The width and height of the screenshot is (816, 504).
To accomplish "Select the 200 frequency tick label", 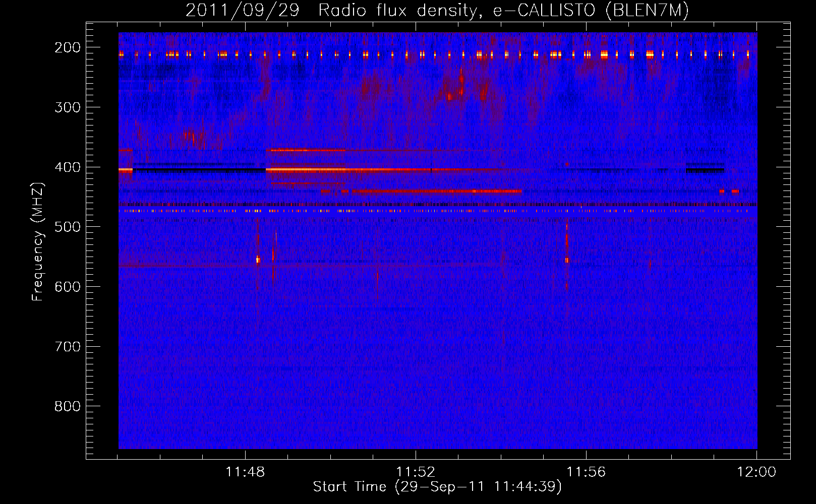I will (x=68, y=47).
